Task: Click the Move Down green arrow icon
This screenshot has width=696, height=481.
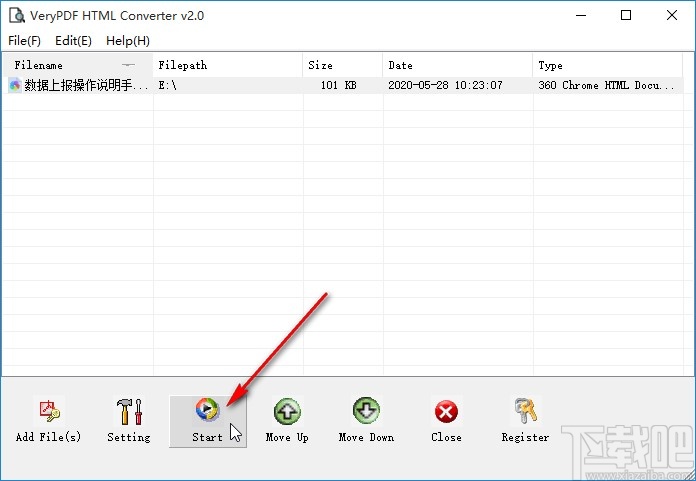Action: pos(366,410)
